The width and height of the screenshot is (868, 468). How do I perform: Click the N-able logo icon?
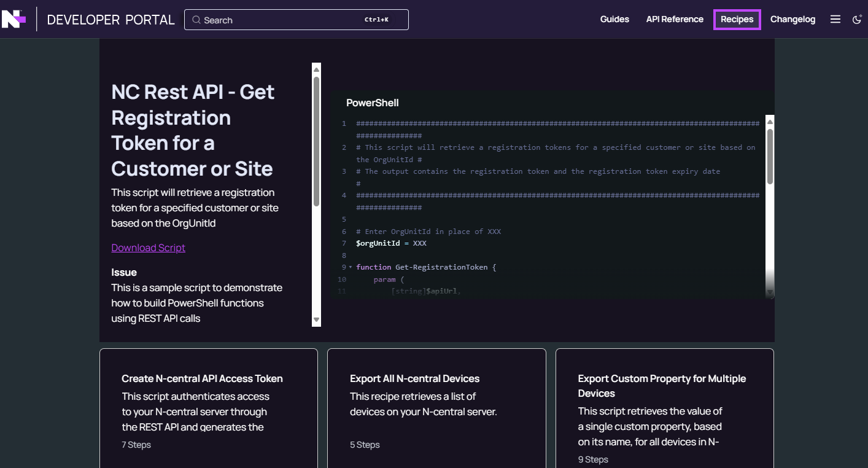click(x=14, y=19)
